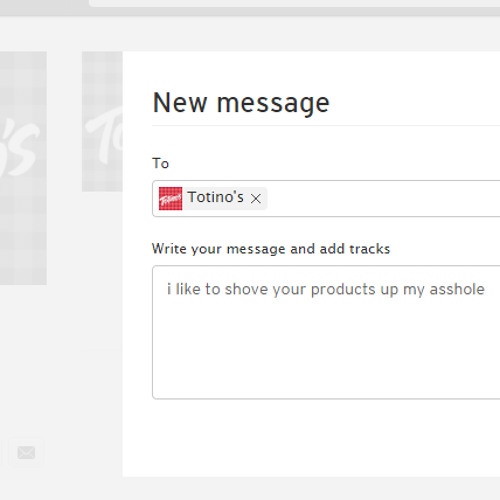Click the white dialog area below message box

312,438
